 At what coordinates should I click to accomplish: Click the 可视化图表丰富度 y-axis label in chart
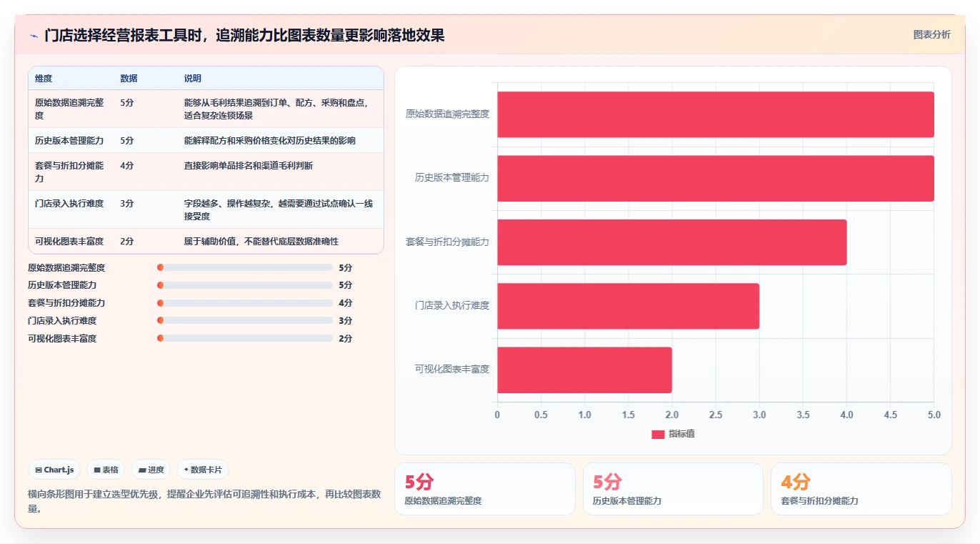[452, 370]
